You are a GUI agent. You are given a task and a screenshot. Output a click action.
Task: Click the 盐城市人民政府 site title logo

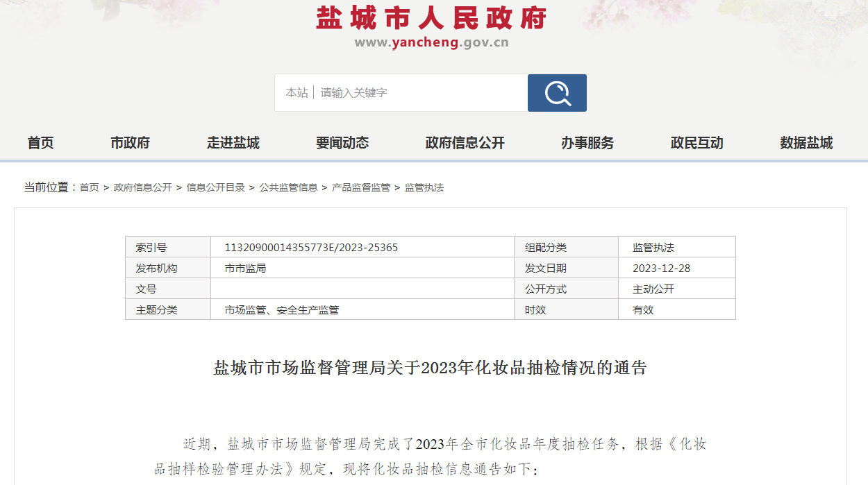coord(432,18)
